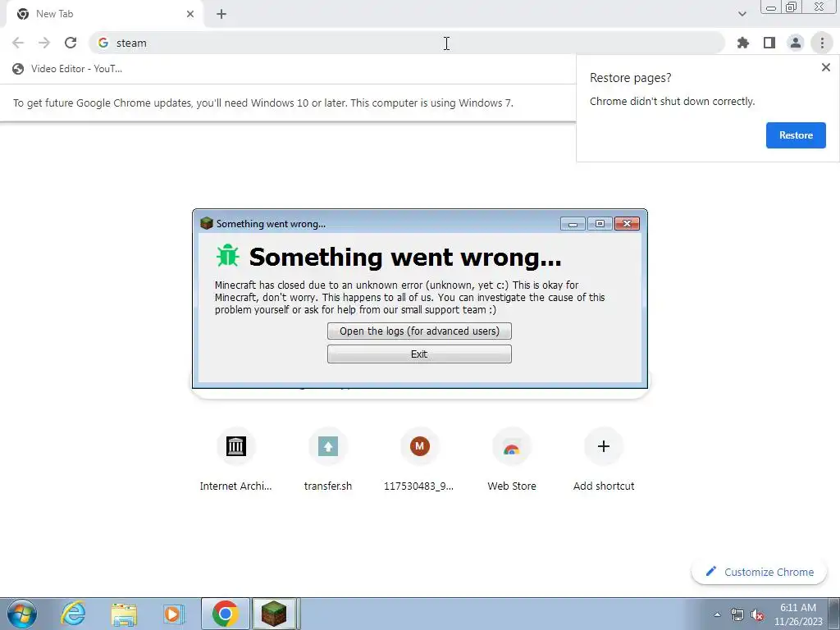Image resolution: width=840 pixels, height=630 pixels.
Task: Toggle the side panel icon
Action: 769,43
